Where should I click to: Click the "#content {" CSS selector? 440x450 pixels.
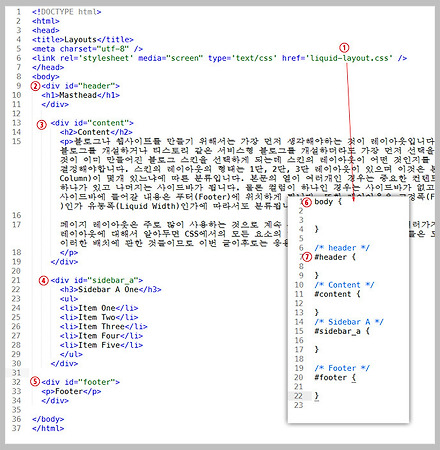tap(337, 294)
